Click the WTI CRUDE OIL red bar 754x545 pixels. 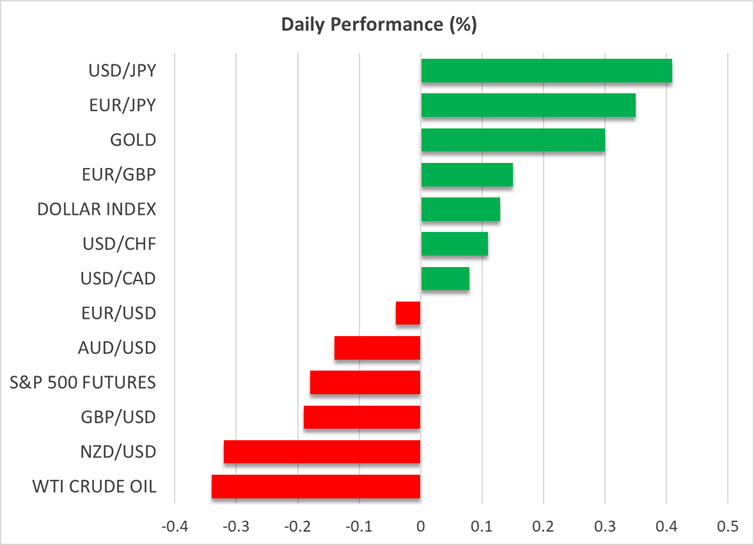coord(316,487)
